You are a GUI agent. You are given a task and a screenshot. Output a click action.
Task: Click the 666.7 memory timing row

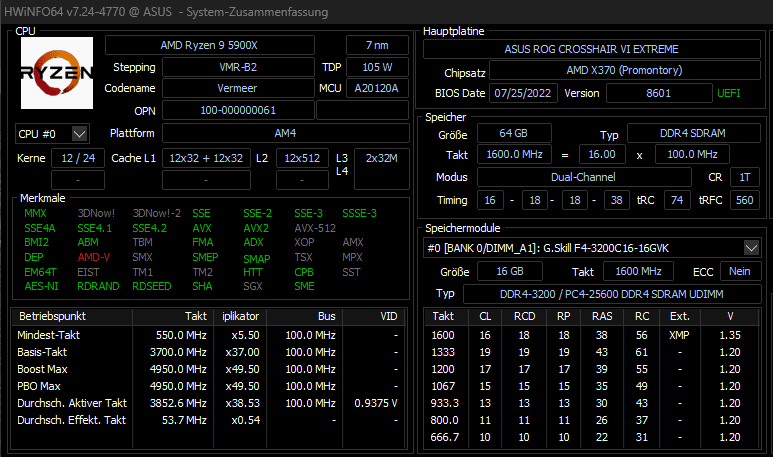[592, 437]
